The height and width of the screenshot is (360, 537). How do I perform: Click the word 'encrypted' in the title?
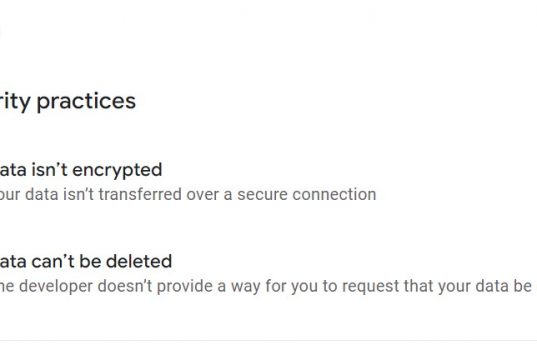[x=117, y=171]
